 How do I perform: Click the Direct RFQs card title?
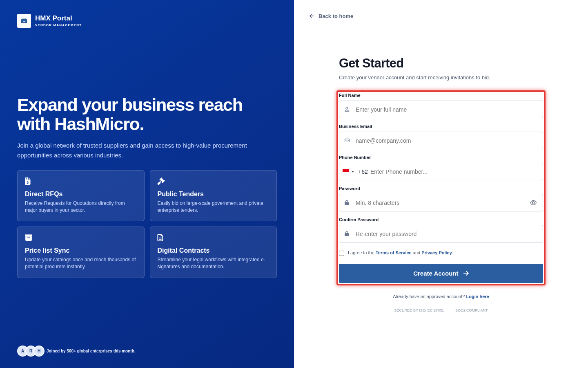44,194
